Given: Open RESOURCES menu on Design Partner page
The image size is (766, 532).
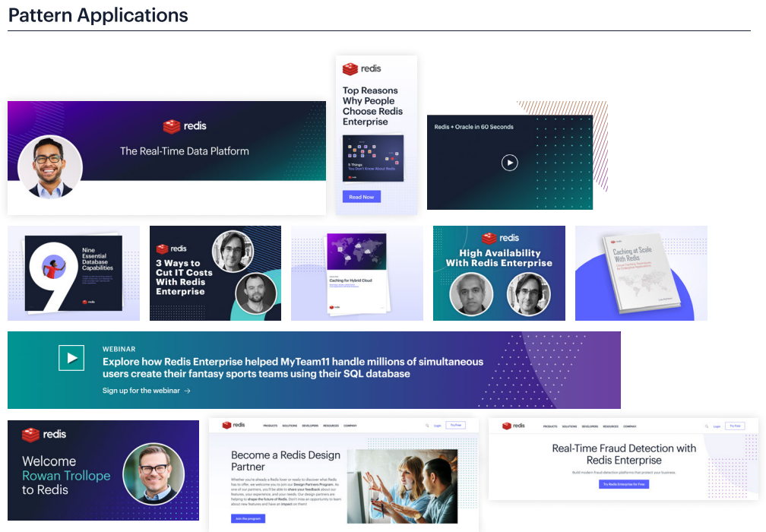Looking at the screenshot, I should pos(331,426).
